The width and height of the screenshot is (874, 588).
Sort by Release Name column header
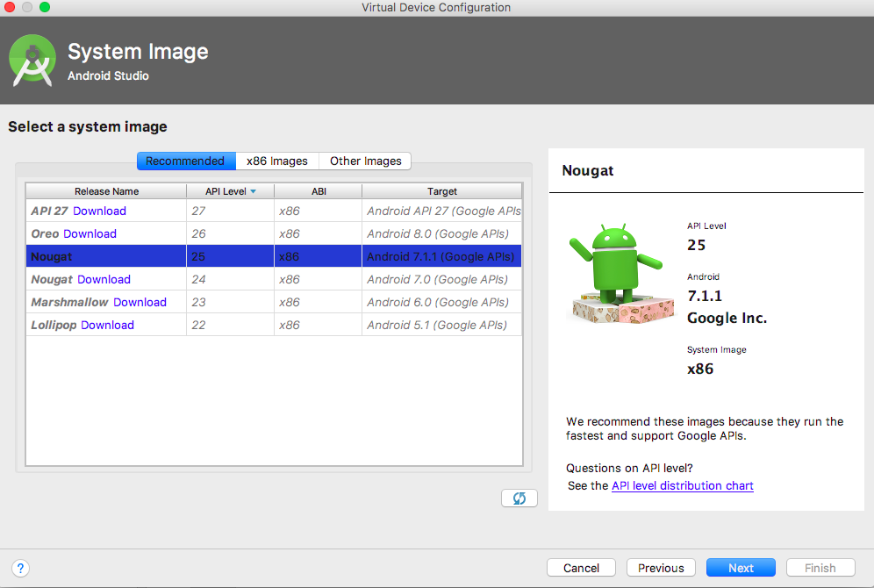[x=106, y=191]
